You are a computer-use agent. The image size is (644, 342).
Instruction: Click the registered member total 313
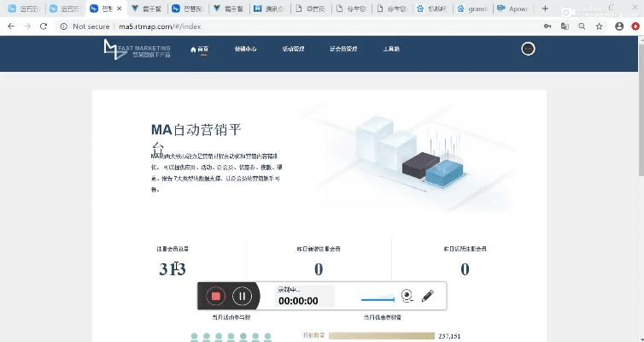pyautogui.click(x=173, y=269)
